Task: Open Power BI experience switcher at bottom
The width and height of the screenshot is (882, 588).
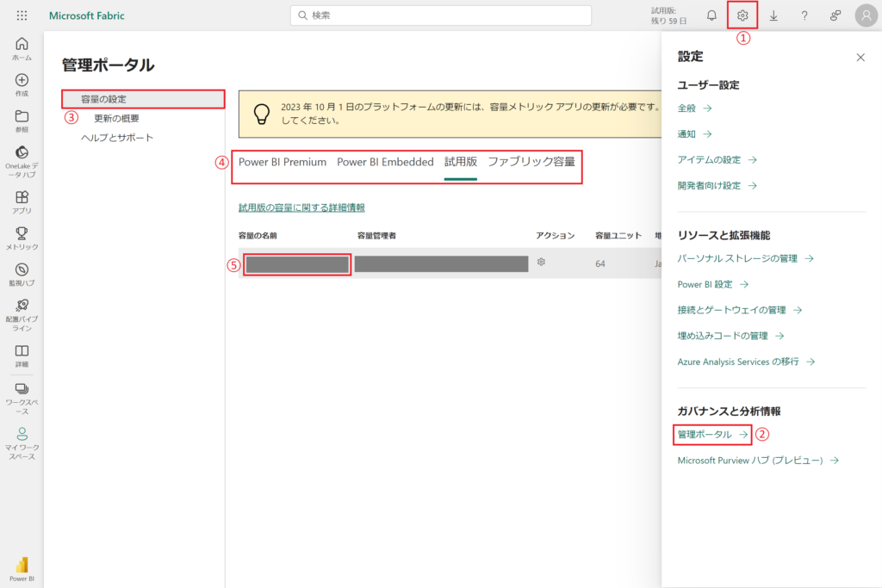Action: 22,567
